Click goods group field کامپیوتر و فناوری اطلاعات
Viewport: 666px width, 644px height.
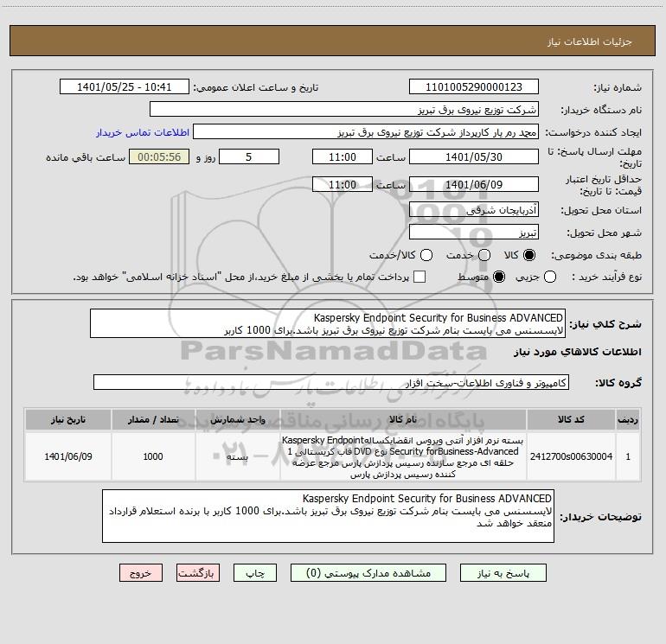[331, 382]
